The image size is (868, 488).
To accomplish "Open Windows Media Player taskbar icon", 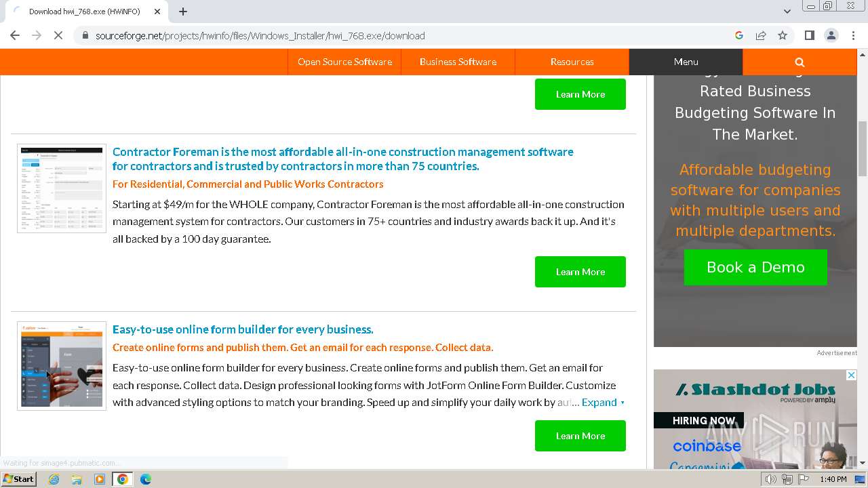I will pos(100,479).
